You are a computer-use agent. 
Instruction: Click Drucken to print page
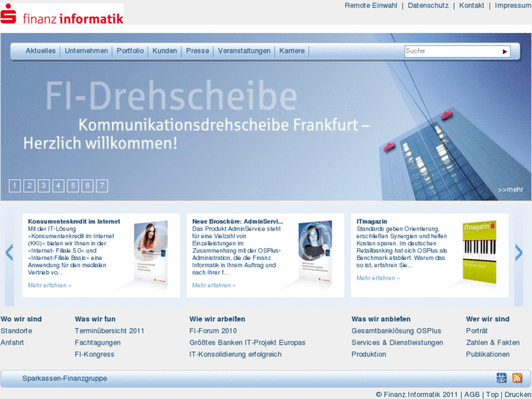tap(517, 395)
